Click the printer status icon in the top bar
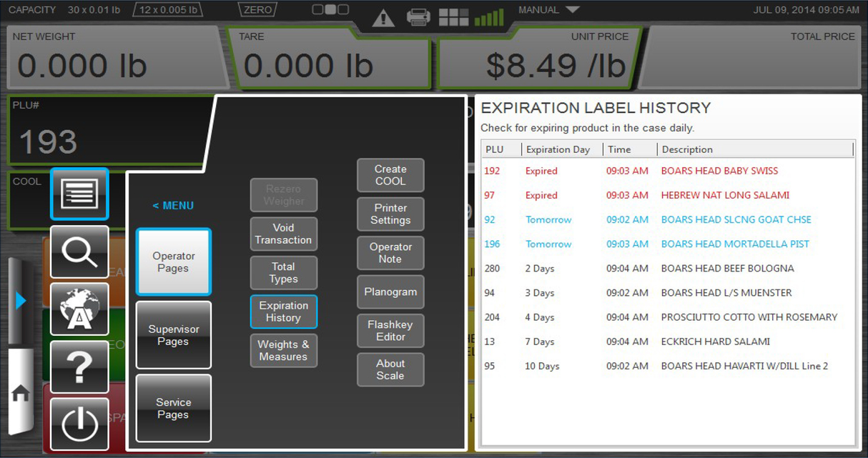Viewport: 868px width, 458px height. 419,16
